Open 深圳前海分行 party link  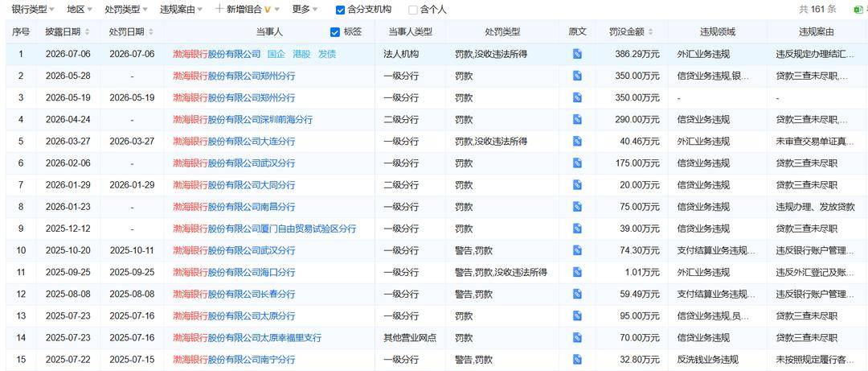coord(243,119)
